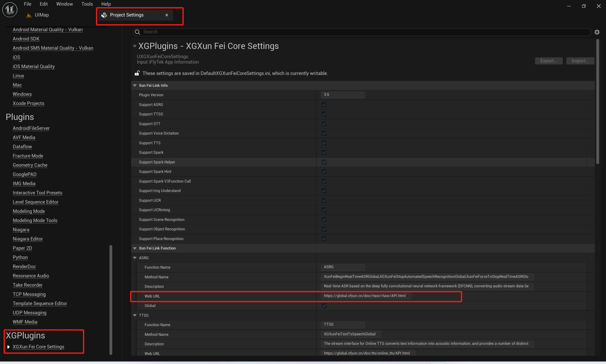The width and height of the screenshot is (606, 364).
Task: Open the Python plugin settings
Action: pyautogui.click(x=20, y=257)
